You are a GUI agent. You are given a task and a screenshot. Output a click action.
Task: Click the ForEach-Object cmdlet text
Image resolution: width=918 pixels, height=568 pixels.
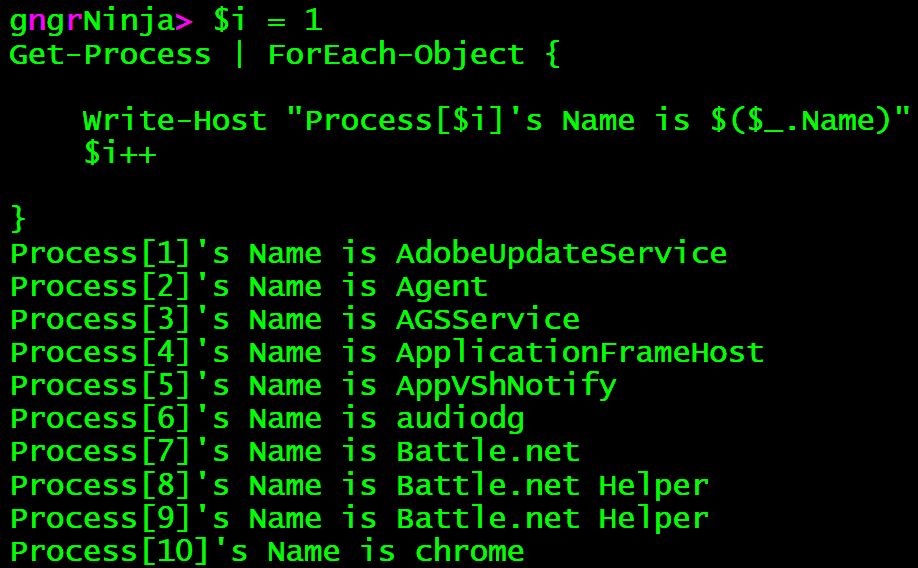point(395,53)
